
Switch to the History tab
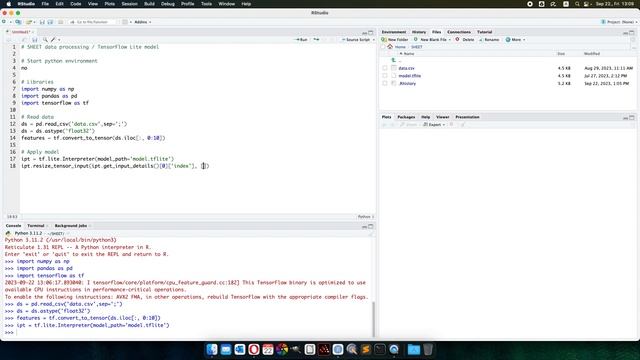click(x=419, y=32)
